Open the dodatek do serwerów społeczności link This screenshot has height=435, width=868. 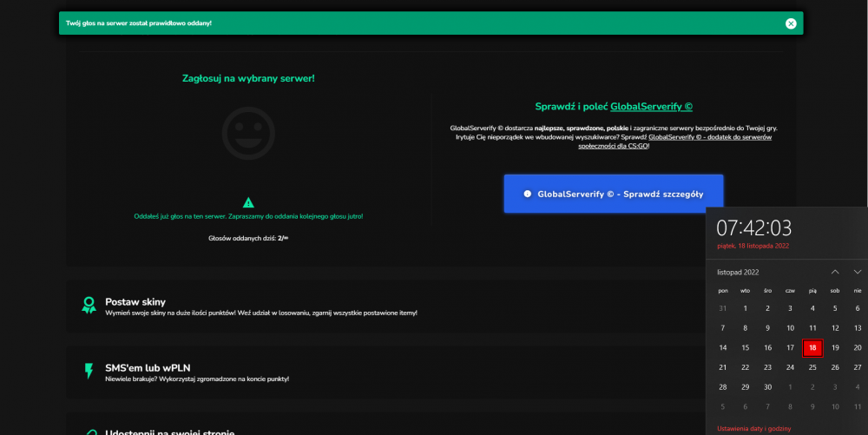[674, 142]
